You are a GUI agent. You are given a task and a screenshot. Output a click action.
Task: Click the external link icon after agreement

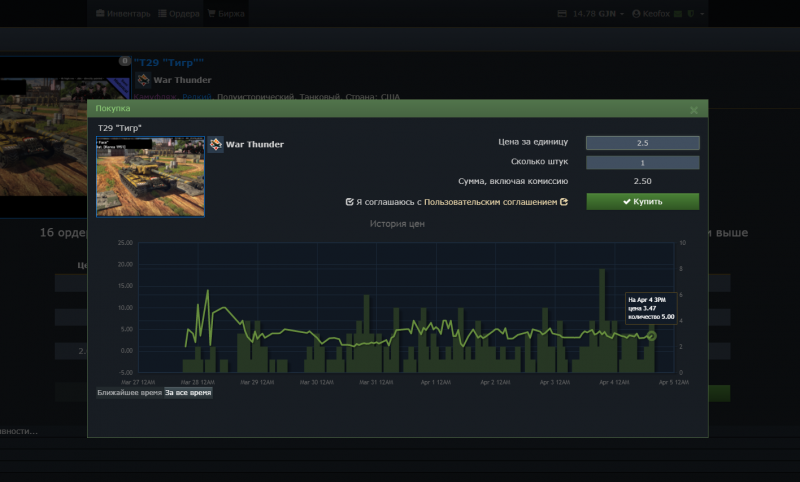pos(564,202)
